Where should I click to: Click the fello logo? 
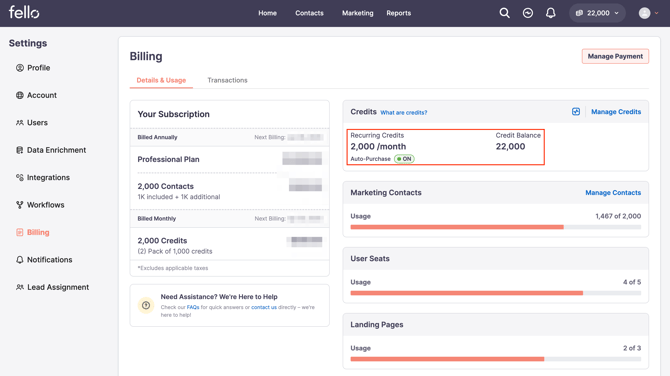pos(24,12)
